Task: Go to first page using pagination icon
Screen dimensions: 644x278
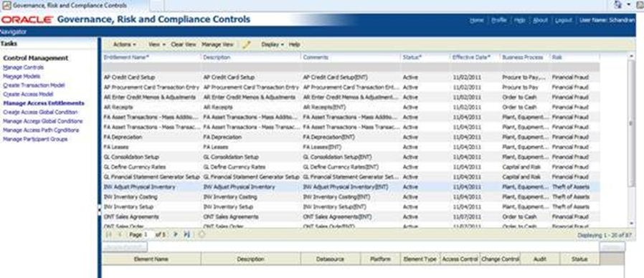Action: [x=109, y=234]
